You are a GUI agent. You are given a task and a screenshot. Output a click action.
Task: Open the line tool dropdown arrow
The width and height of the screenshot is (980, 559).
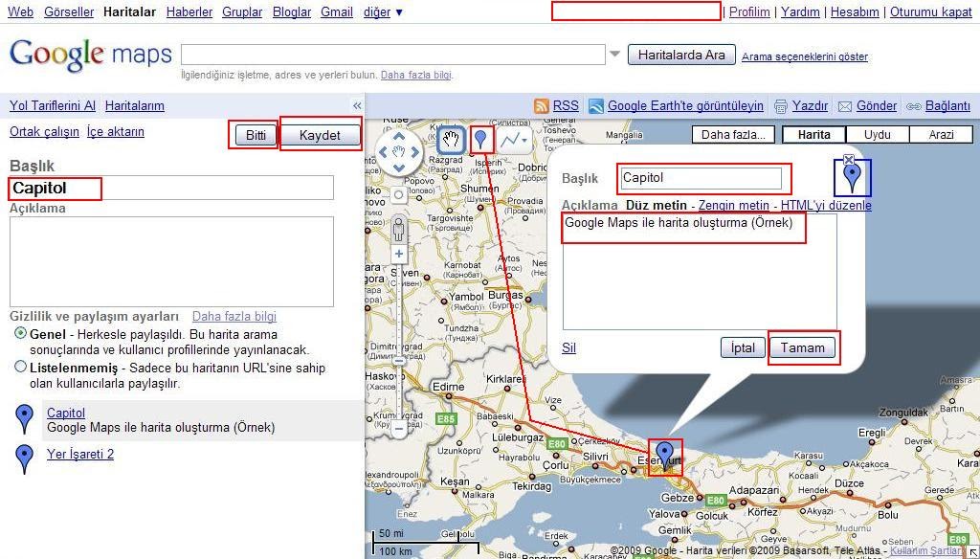pos(525,141)
